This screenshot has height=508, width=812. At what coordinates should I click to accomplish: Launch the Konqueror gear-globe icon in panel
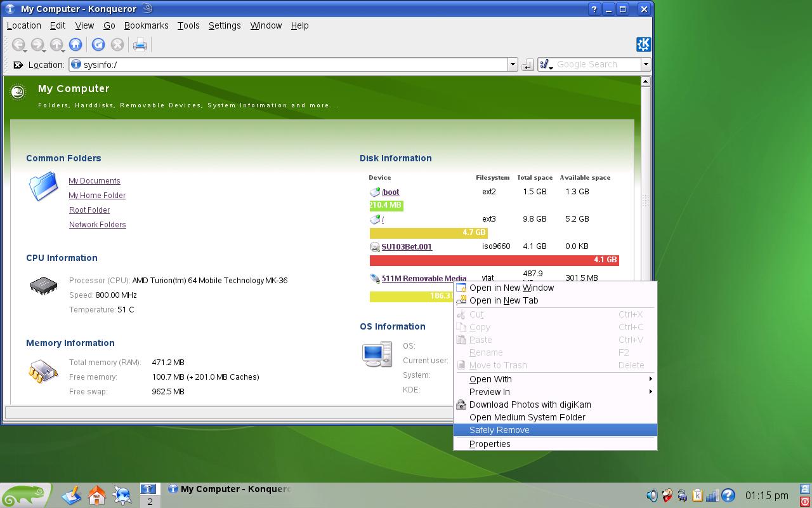point(122,495)
